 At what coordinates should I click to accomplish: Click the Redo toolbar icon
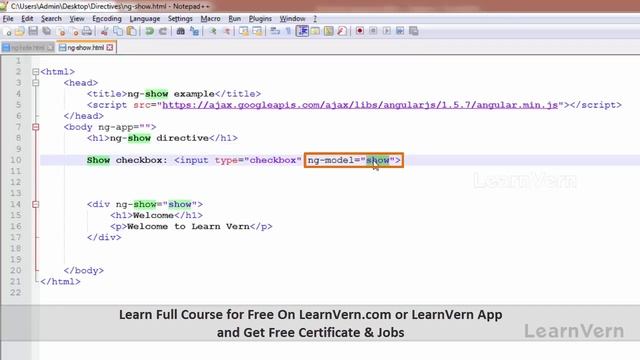pos(162,31)
